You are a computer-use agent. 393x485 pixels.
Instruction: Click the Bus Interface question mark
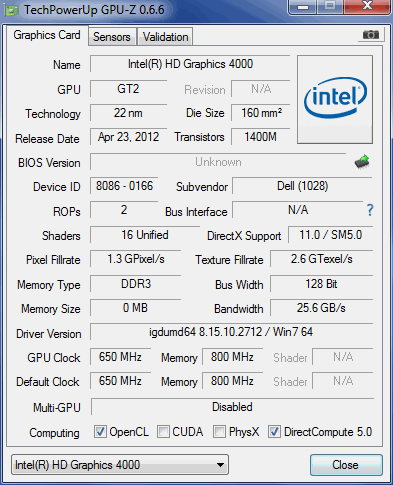point(370,210)
